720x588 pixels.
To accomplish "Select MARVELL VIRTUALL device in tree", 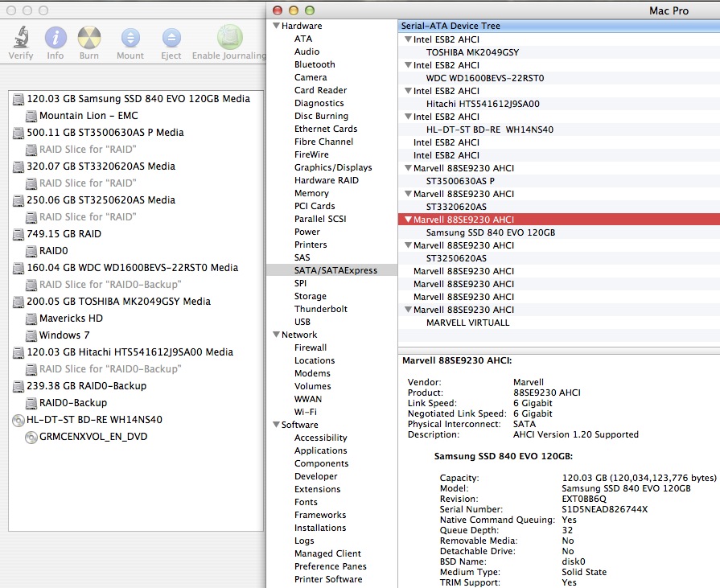I will (x=467, y=323).
